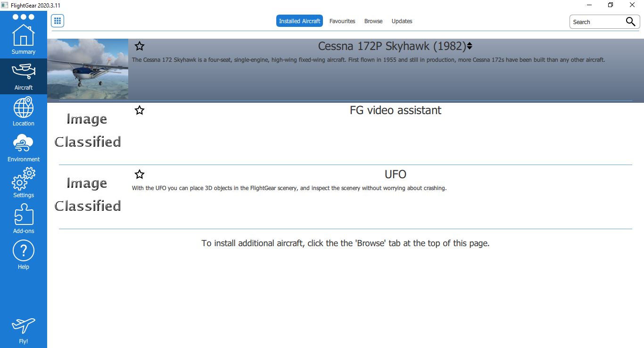This screenshot has width=644, height=348.
Task: Switch to the Updates tab
Action: pos(402,21)
